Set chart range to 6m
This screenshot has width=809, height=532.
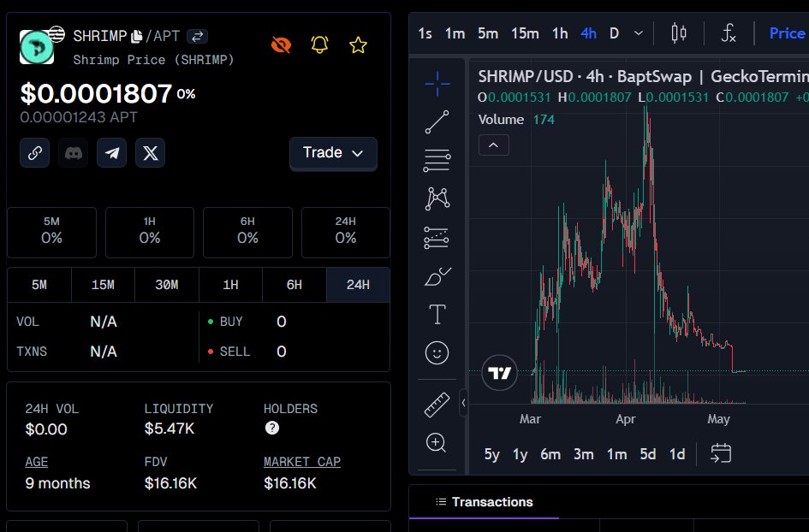point(550,455)
